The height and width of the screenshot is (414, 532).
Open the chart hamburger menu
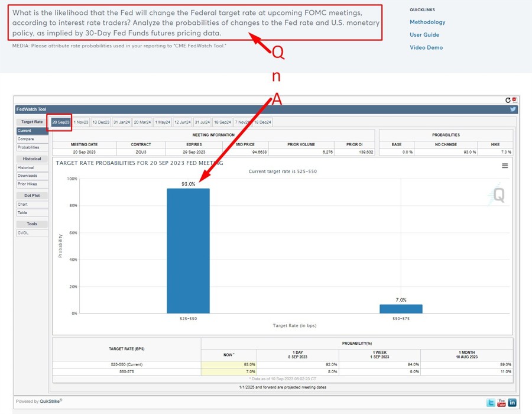tap(505, 166)
